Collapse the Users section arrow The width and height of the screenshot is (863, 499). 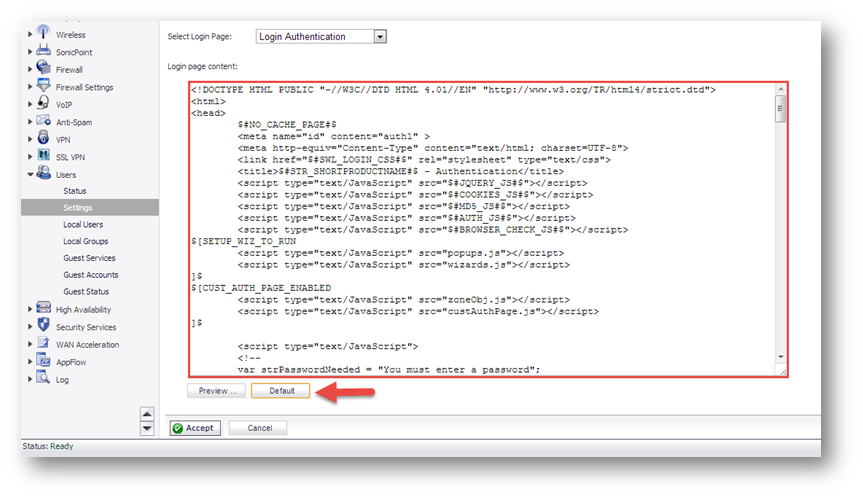[30, 174]
